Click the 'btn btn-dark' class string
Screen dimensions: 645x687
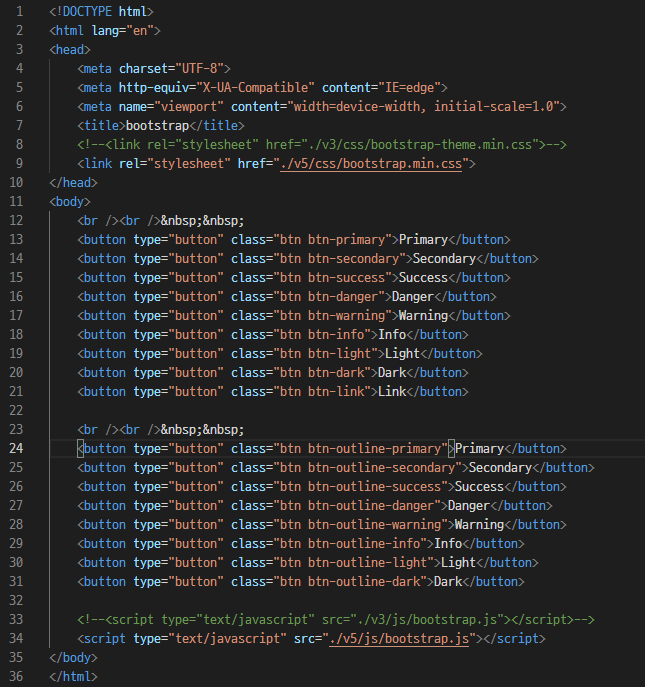tap(322, 372)
